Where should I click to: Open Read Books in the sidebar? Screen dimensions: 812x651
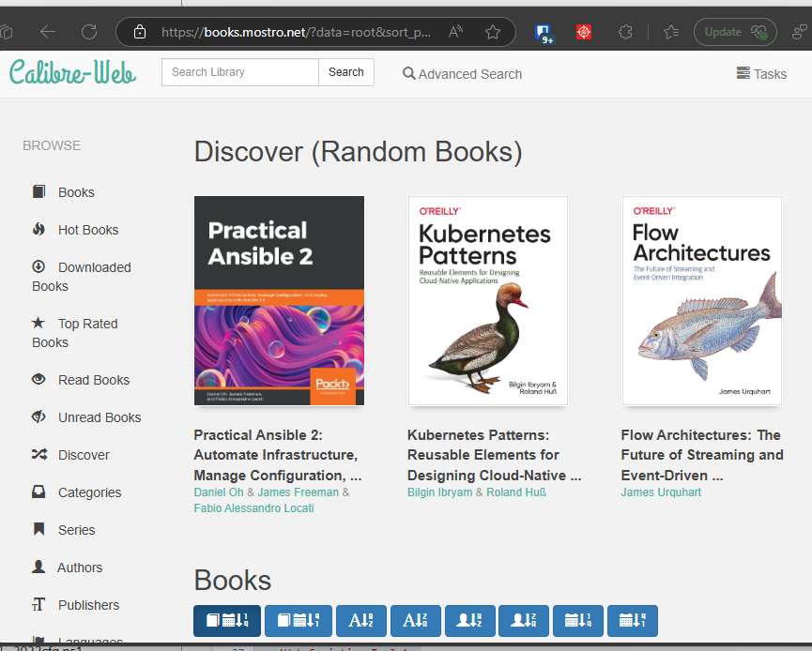pos(81,380)
